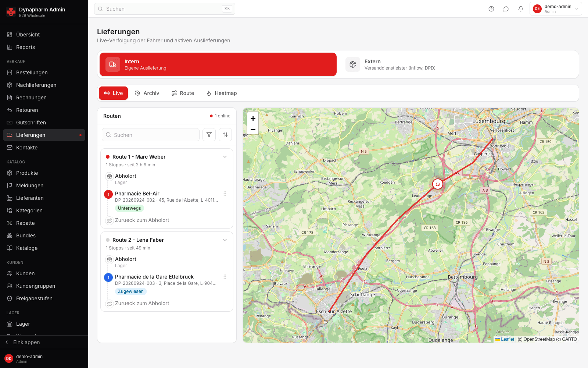Select the Intern Eigene Auslieferung option
This screenshot has width=588, height=368.
(218, 64)
